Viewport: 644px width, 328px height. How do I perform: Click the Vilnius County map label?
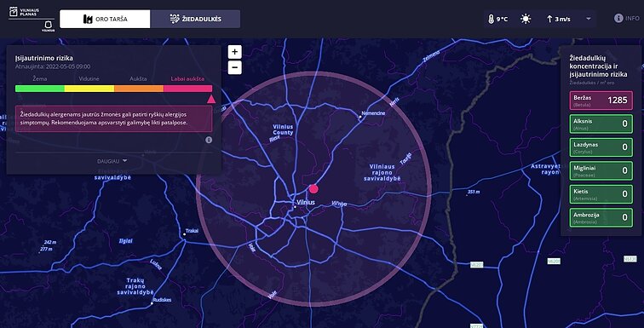[x=284, y=130]
